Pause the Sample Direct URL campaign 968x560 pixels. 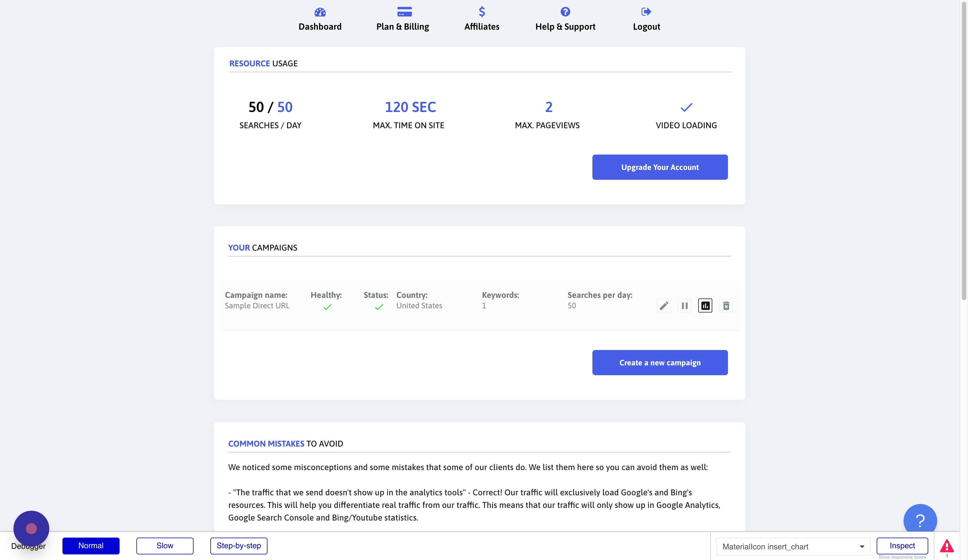[685, 306]
